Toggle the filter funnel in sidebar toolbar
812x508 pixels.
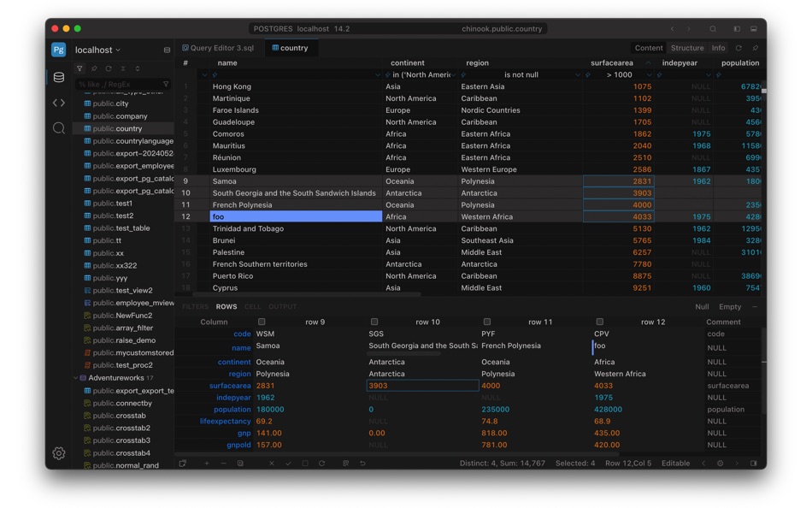79,68
